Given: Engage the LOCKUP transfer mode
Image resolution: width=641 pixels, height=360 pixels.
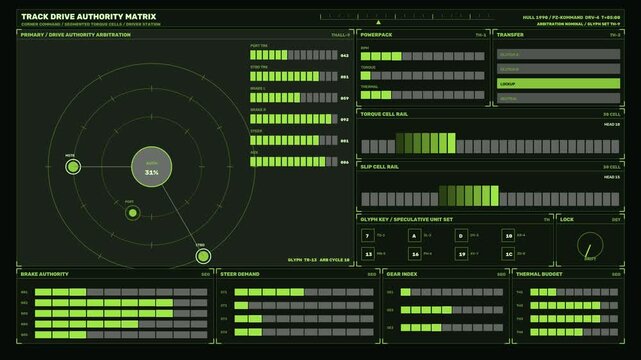Looking at the screenshot, I should point(558,83).
